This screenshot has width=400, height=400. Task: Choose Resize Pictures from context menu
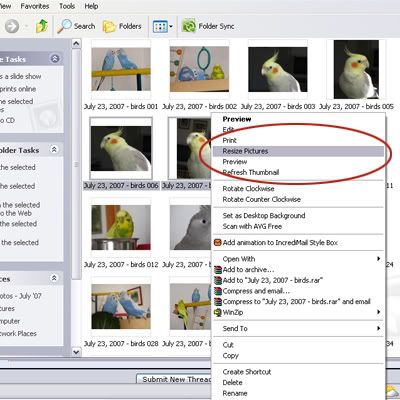point(298,151)
